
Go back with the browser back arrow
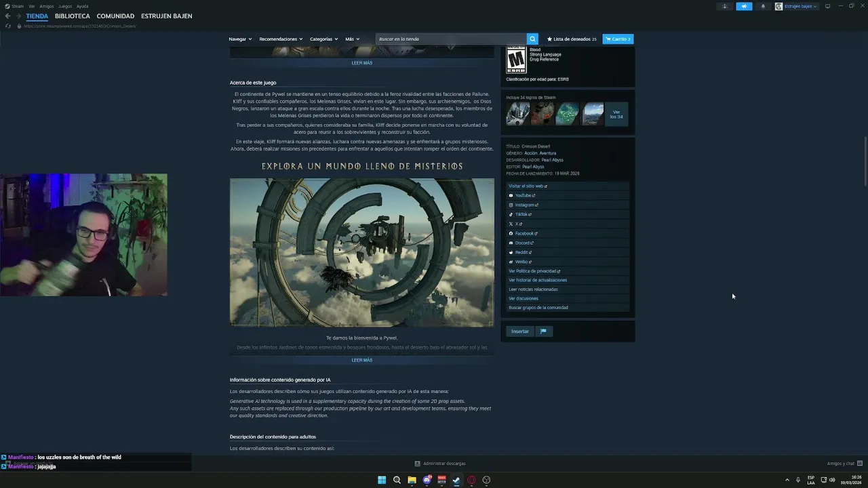click(8, 16)
